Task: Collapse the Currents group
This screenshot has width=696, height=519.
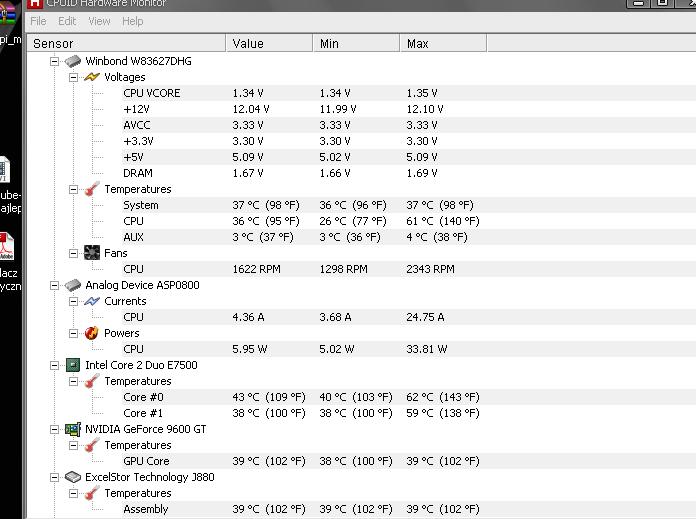Action: tap(73, 301)
